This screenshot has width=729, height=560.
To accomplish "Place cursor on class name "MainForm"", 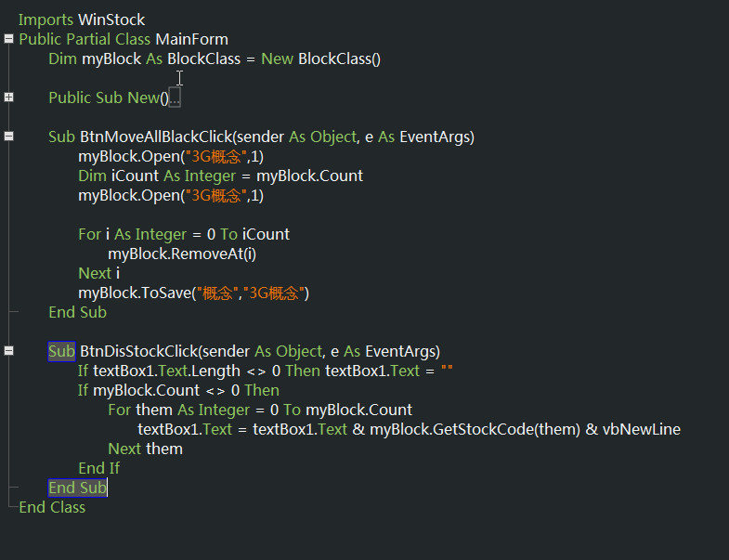I will point(191,40).
